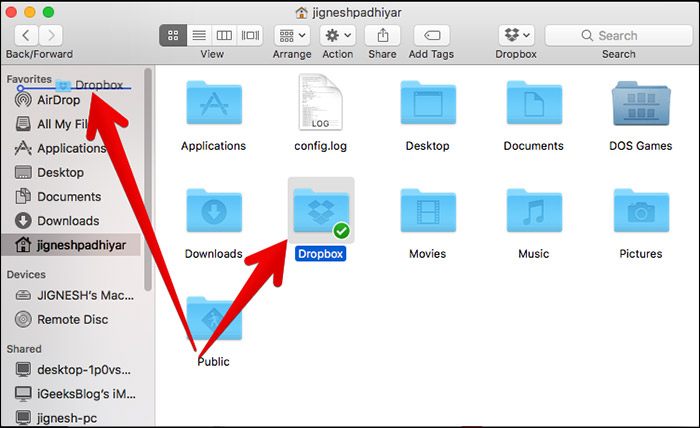Open the Applications folder
The height and width of the screenshot is (428, 700).
(x=213, y=106)
